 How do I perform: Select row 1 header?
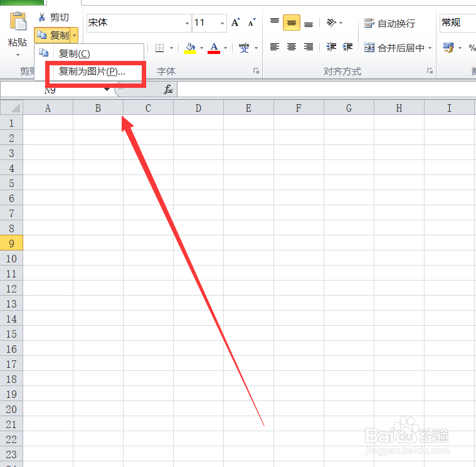pyautogui.click(x=11, y=123)
